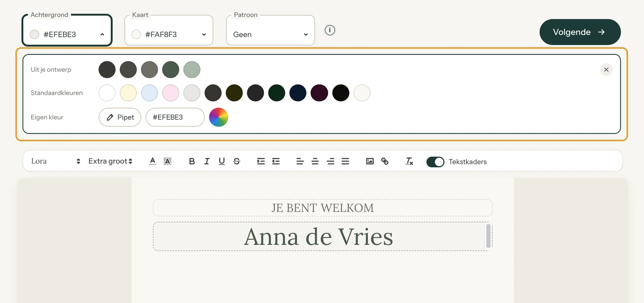The width and height of the screenshot is (644, 303).
Task: Select the black standard swatch
Action: (x=341, y=93)
